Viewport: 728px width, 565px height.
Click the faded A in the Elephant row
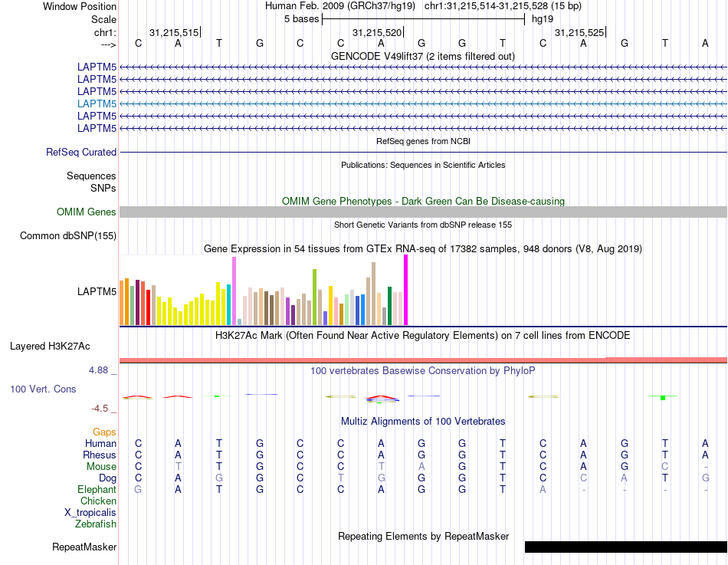pos(543,489)
